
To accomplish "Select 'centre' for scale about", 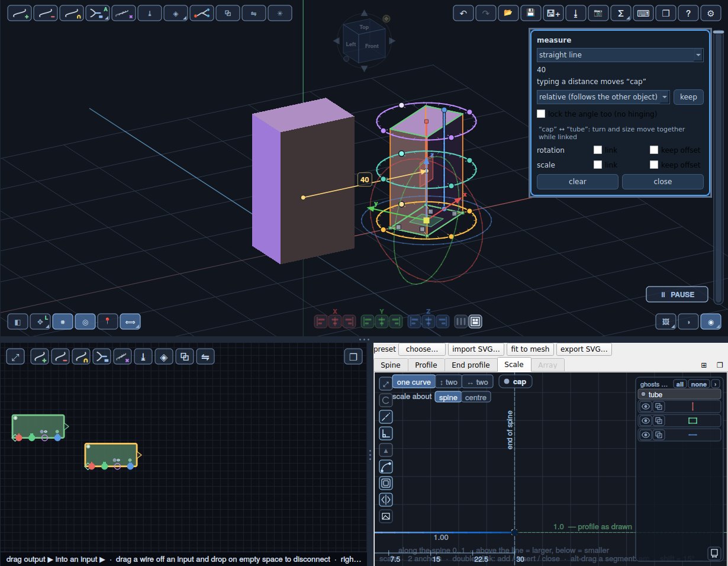I will (x=476, y=397).
